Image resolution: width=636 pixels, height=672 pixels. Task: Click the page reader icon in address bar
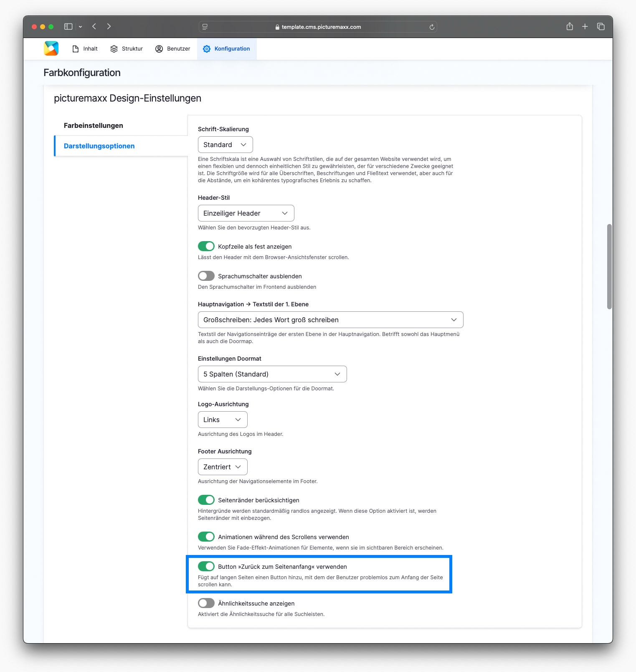pos(205,27)
